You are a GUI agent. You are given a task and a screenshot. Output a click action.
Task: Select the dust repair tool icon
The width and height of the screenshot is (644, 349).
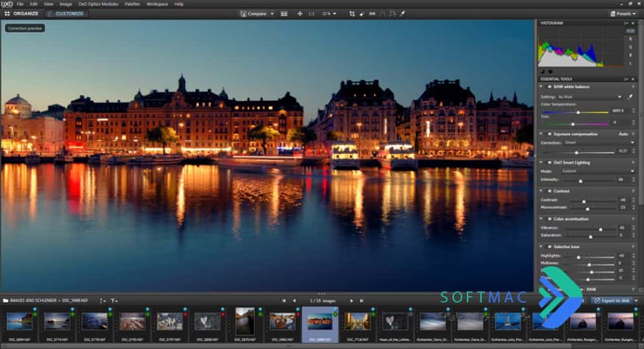tap(362, 14)
